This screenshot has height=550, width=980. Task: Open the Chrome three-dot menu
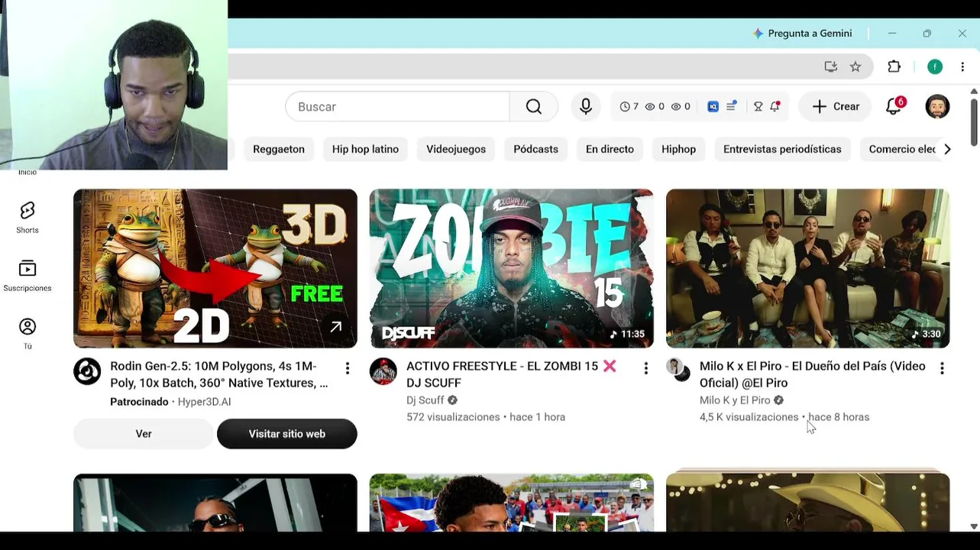pos(962,66)
